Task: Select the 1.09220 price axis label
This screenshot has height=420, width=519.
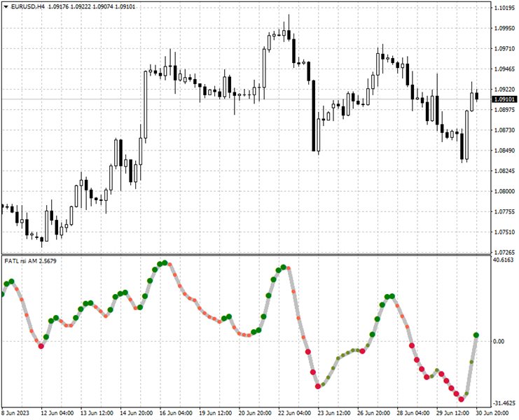Action: [x=504, y=90]
